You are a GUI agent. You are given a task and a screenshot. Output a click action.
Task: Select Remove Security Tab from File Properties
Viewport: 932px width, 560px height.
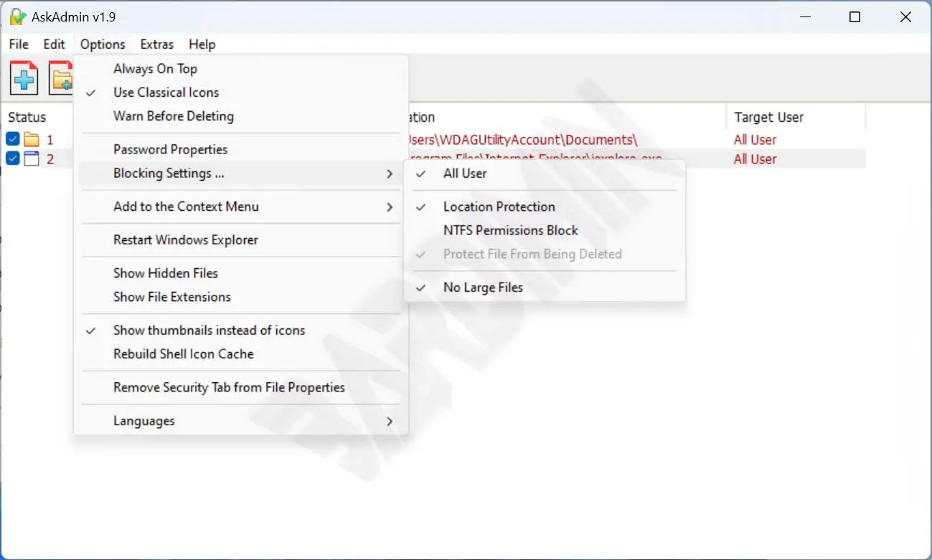pos(229,387)
